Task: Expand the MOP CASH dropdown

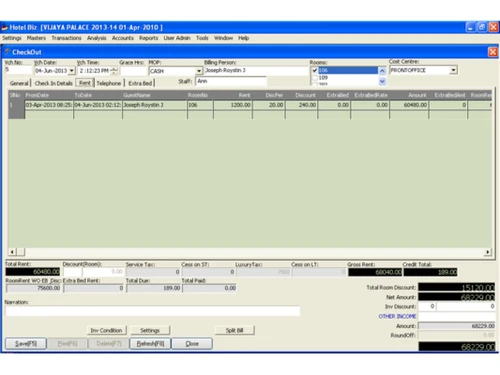Action: [x=199, y=71]
